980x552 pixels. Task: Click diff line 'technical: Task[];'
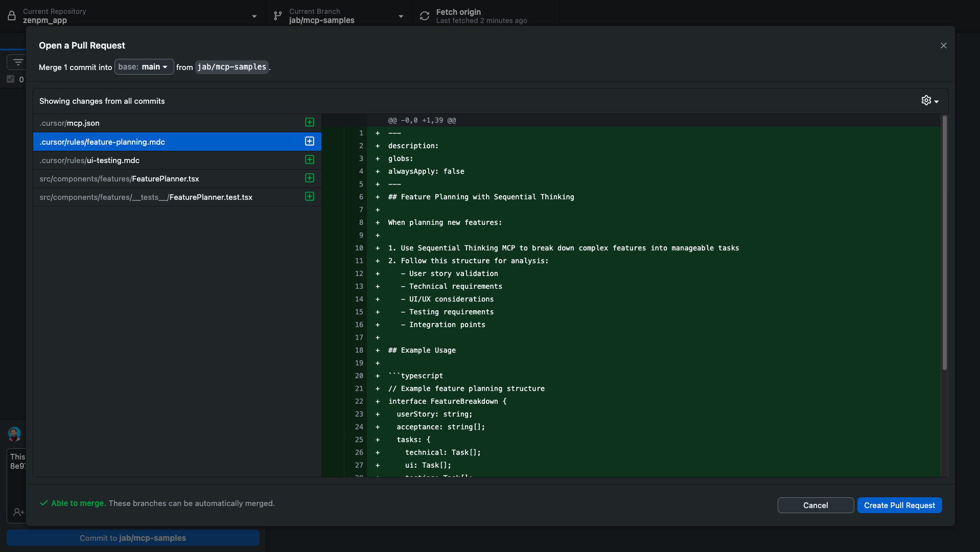point(443,452)
